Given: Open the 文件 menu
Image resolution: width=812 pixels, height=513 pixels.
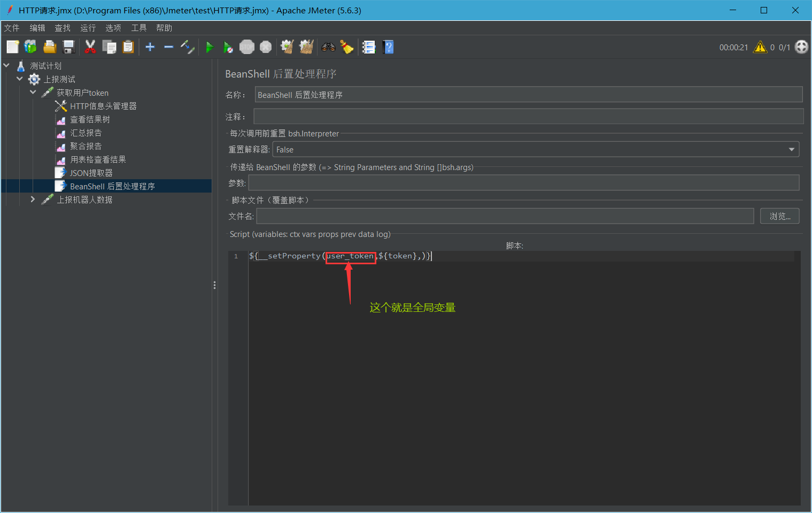Looking at the screenshot, I should (12, 28).
